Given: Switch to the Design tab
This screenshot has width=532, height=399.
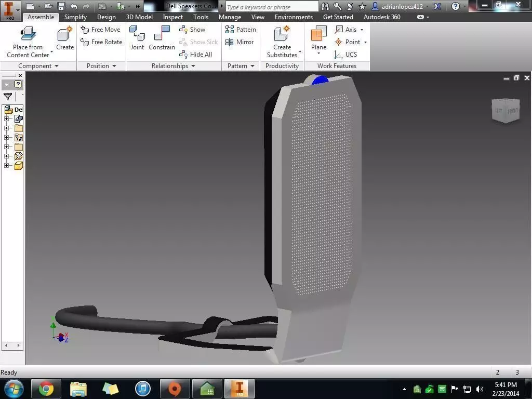Looking at the screenshot, I should click(x=106, y=17).
